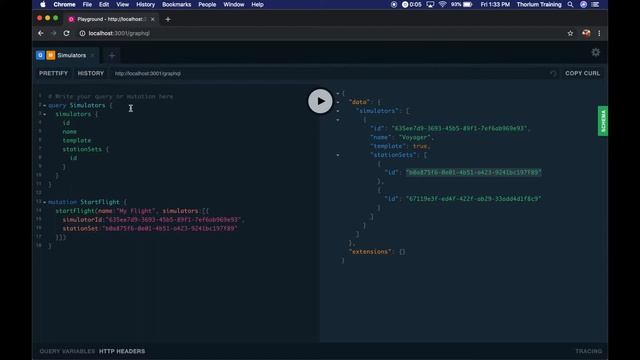Collapse the root response object arrow

(338, 93)
